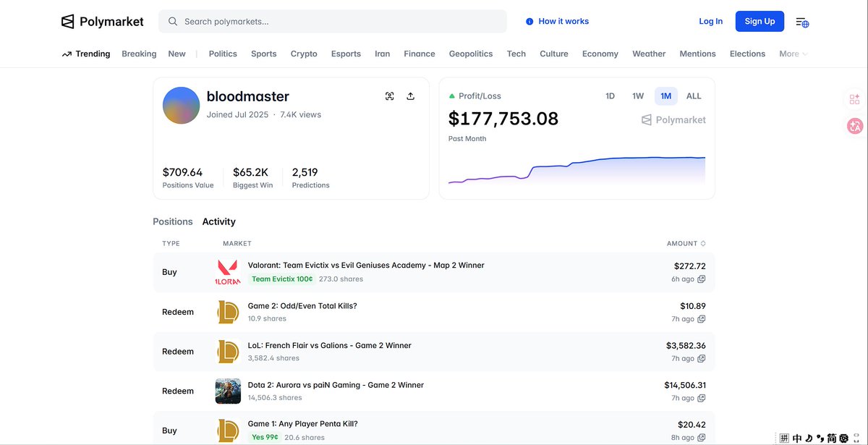
Task: Go to Esports category
Action: click(346, 54)
